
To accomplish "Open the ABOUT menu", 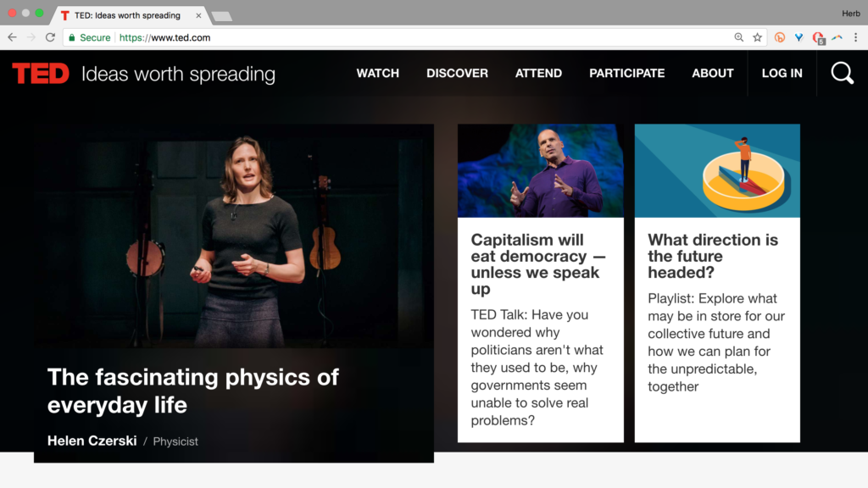I will [712, 73].
